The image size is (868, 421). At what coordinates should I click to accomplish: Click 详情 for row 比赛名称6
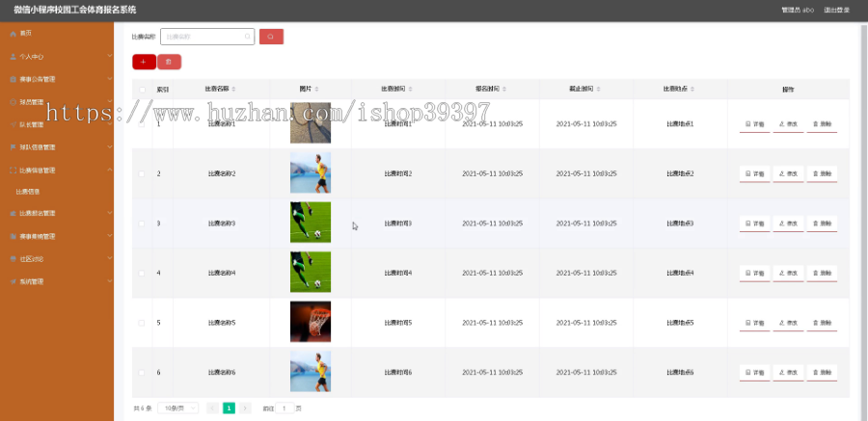(754, 373)
